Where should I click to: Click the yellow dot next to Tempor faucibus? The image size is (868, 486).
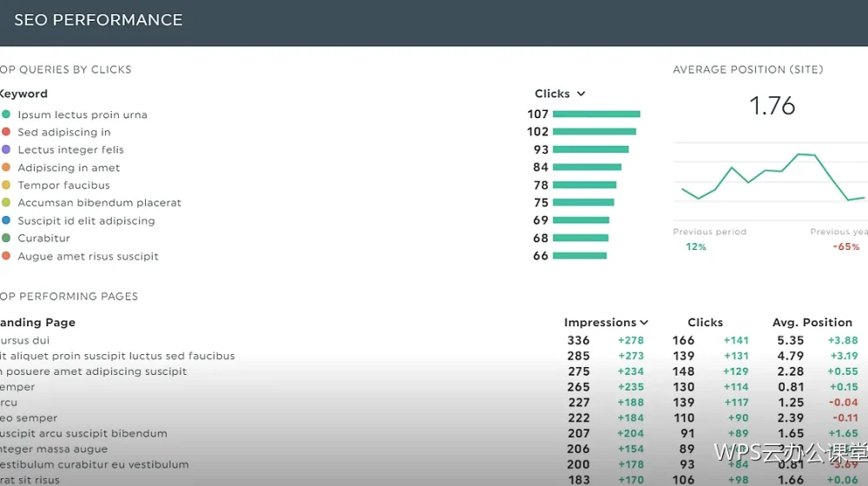click(x=6, y=185)
